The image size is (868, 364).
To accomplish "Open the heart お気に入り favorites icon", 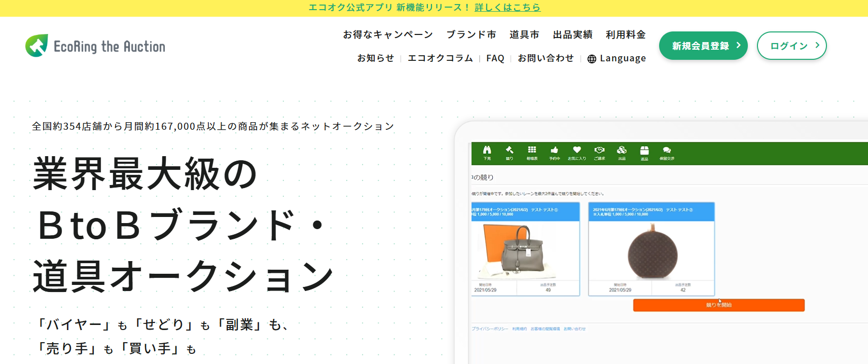I will pyautogui.click(x=577, y=153).
